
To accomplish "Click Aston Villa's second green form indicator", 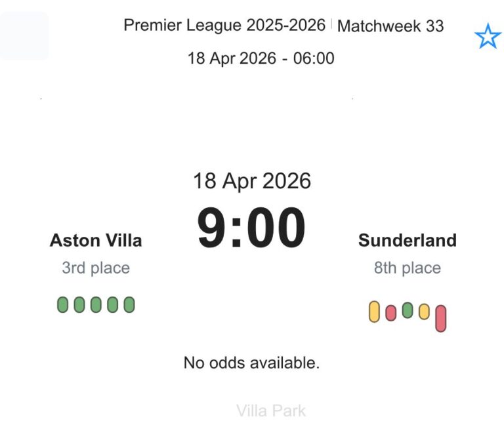I will pos(79,305).
